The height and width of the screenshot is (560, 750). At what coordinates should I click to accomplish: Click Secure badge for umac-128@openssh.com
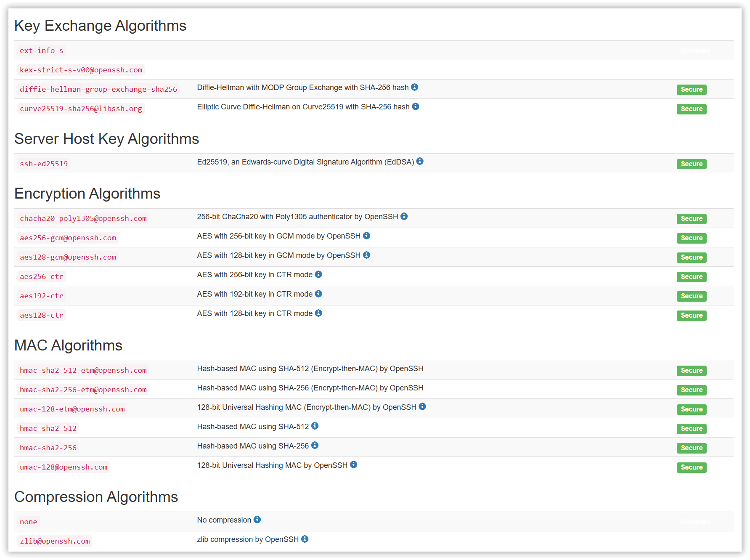[x=692, y=467]
